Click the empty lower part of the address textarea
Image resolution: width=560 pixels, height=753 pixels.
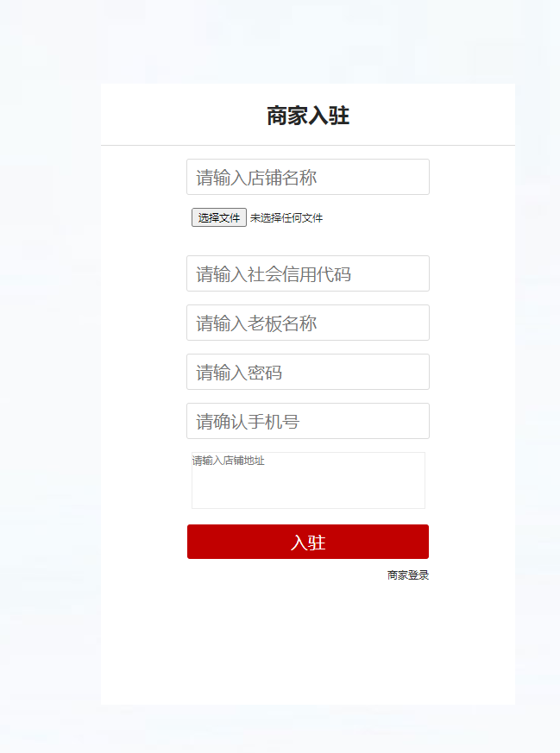pos(308,494)
